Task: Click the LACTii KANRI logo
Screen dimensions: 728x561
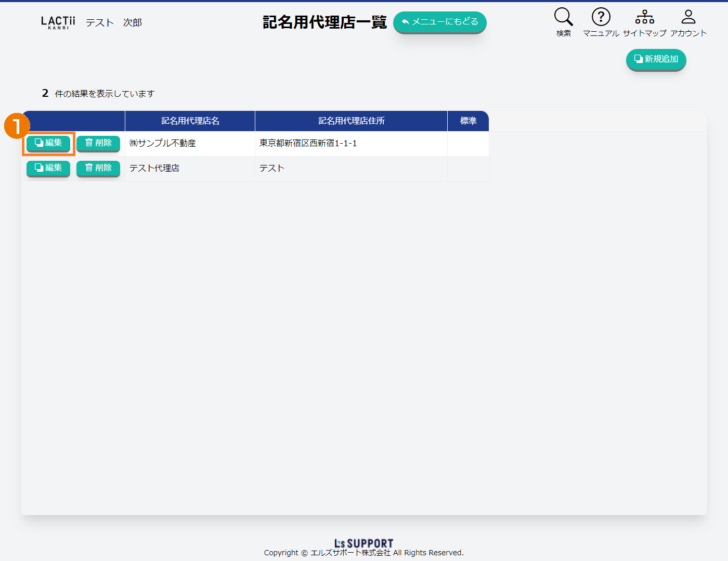Action: click(x=58, y=22)
